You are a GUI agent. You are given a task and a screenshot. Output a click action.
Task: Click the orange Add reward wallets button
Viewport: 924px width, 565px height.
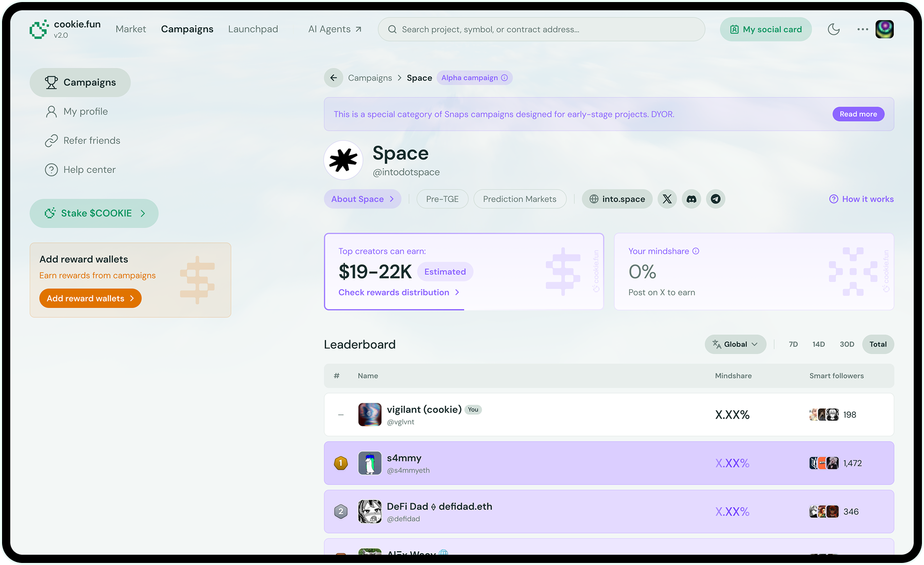(x=90, y=298)
